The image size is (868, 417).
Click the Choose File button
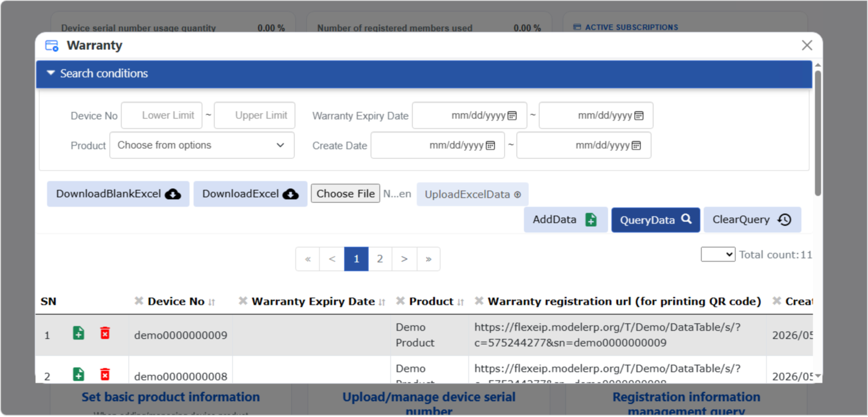pyautogui.click(x=345, y=194)
